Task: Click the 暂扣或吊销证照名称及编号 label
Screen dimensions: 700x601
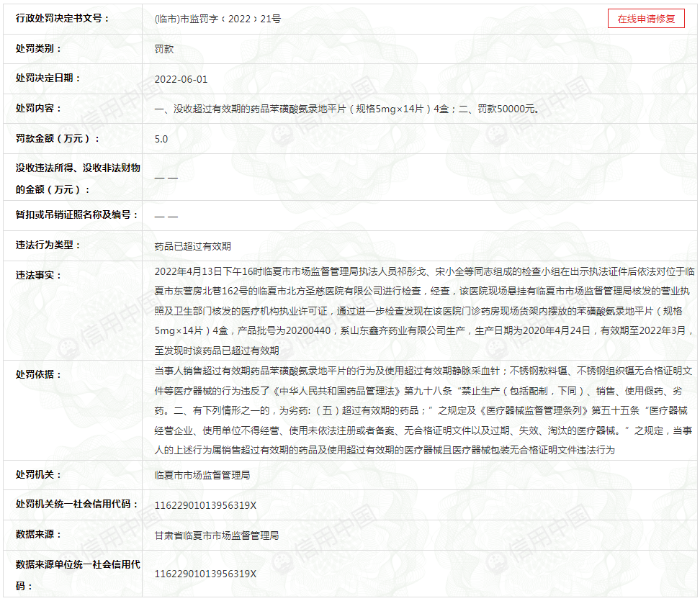Action: click(77, 215)
